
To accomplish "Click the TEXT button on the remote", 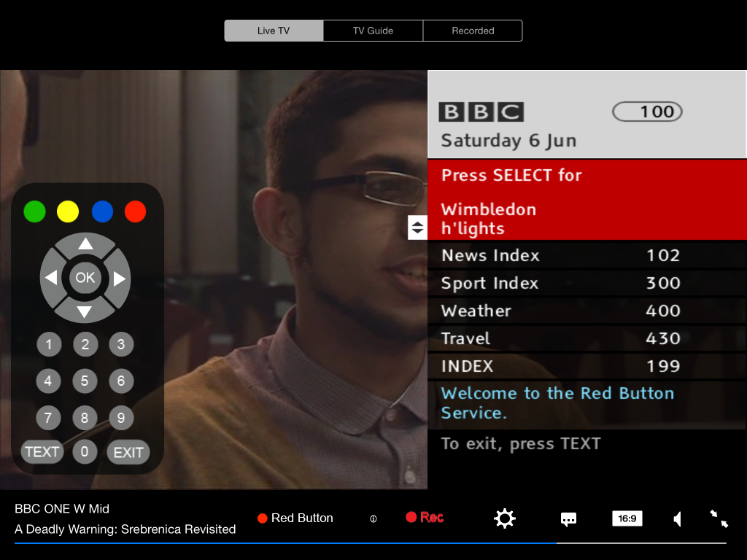I will tap(42, 451).
